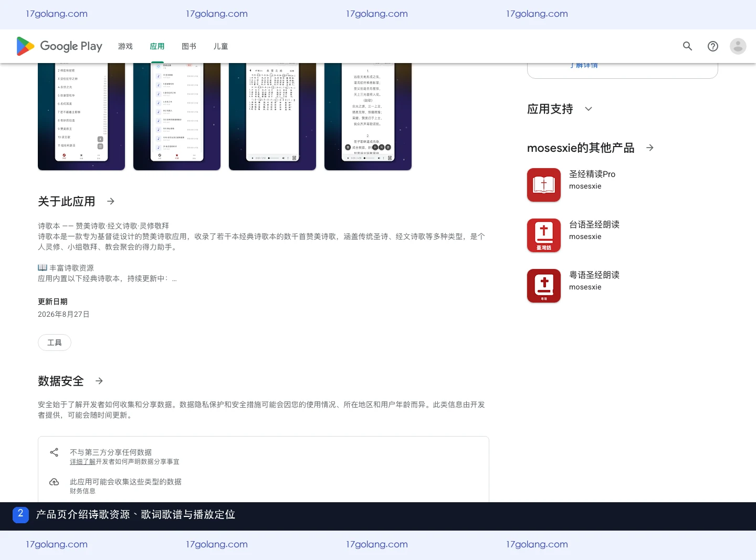Expand the 应用支持 section chevron

[589, 109]
